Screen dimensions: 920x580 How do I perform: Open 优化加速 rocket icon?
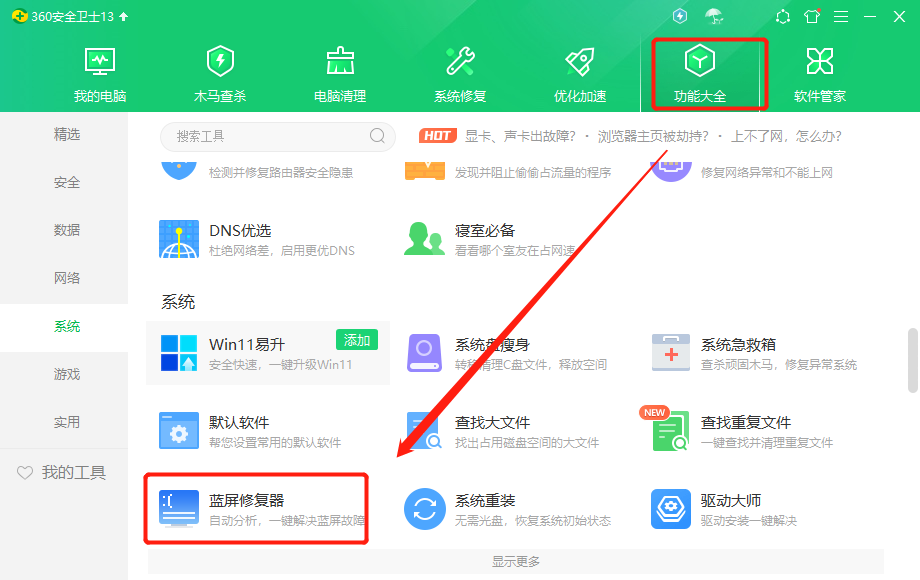point(580,61)
